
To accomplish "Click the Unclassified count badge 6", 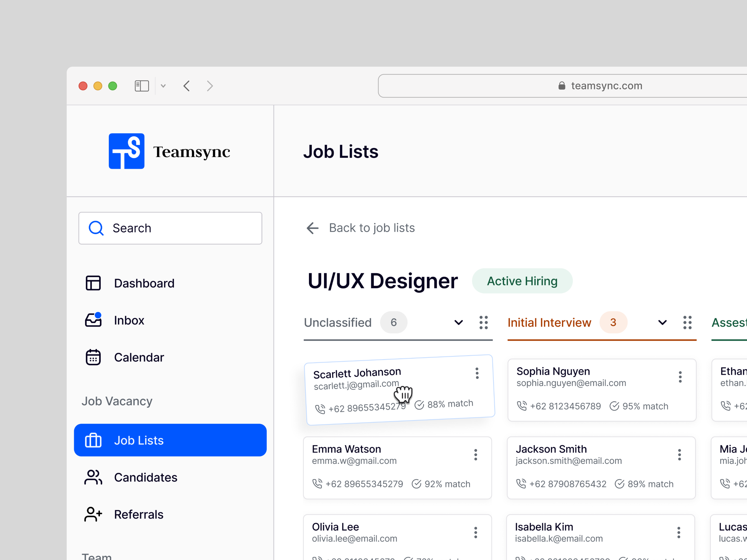I will [393, 322].
